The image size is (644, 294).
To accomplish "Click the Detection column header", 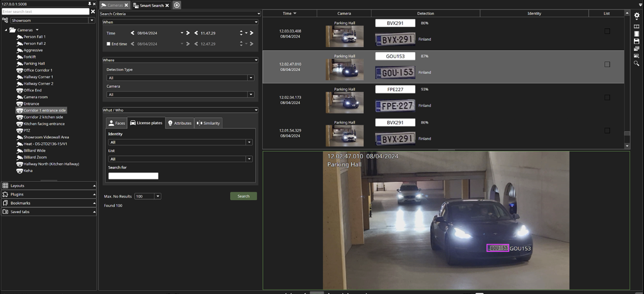I will click(x=426, y=14).
